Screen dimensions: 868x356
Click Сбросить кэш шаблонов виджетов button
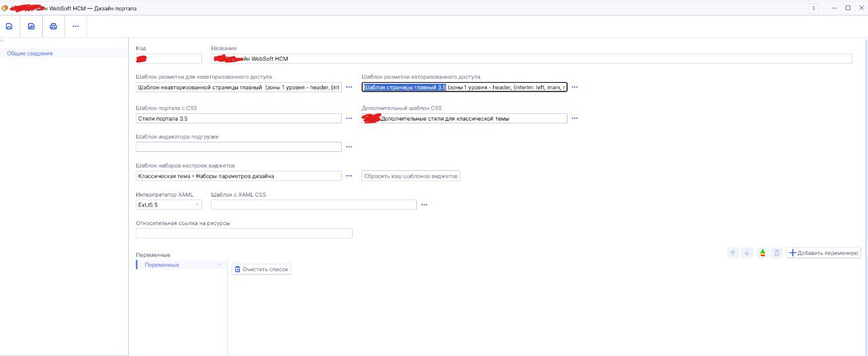411,176
